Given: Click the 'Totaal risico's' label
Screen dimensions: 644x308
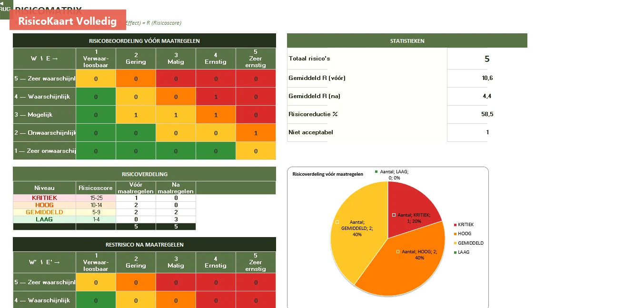Looking at the screenshot, I should 309,59.
